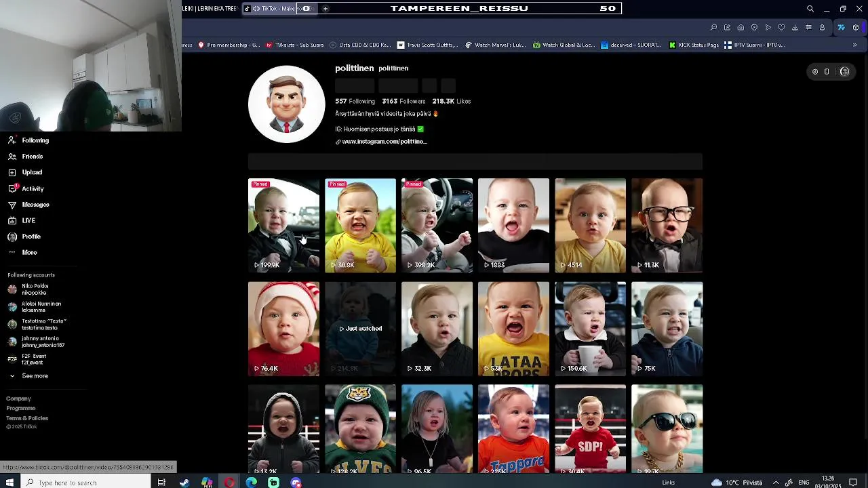Screen dimensions: 868x488
Task: Click the Windows taskbar search box
Action: (85, 483)
